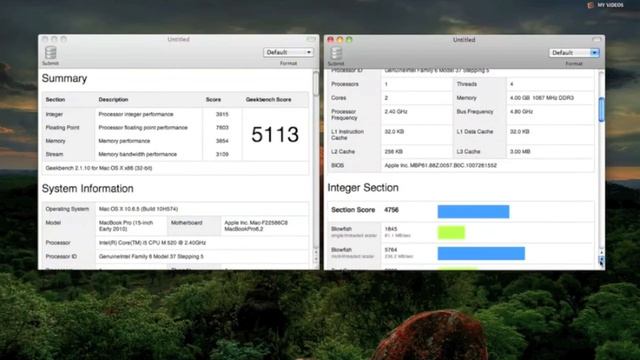
Task: Click Section Score value 4756
Action: click(391, 210)
